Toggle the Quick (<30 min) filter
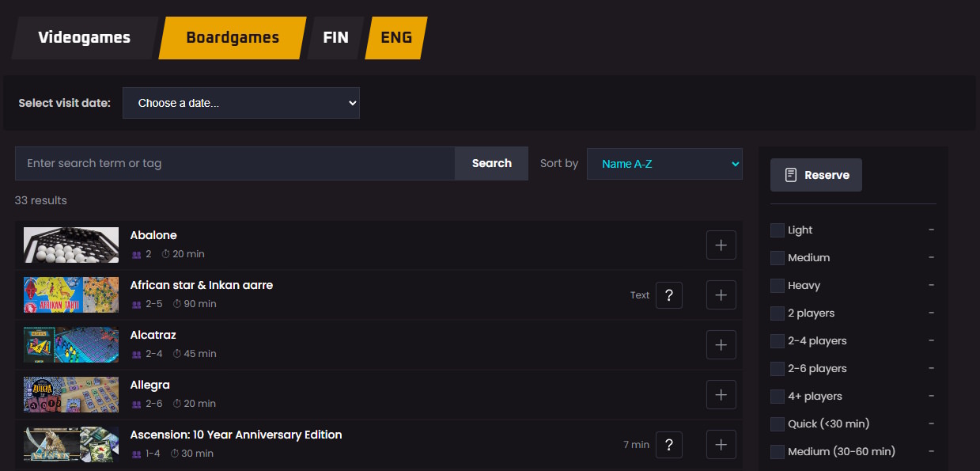The width and height of the screenshot is (980, 471). tap(778, 424)
